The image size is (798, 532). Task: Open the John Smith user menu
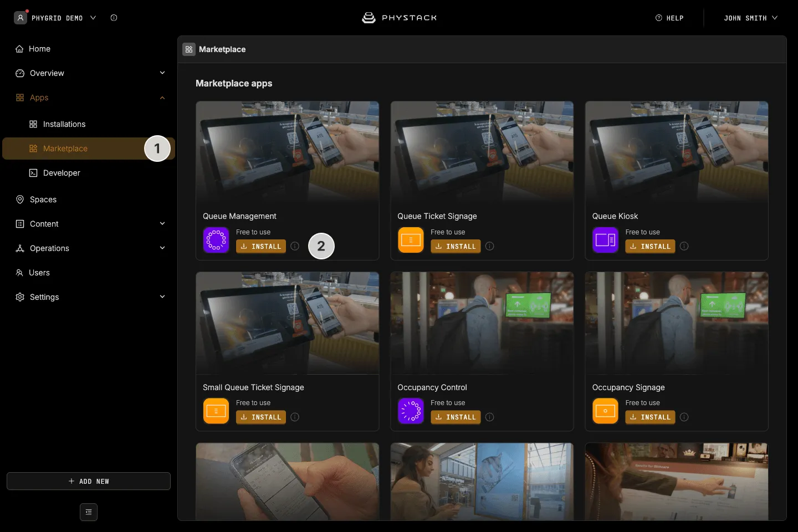coord(751,18)
